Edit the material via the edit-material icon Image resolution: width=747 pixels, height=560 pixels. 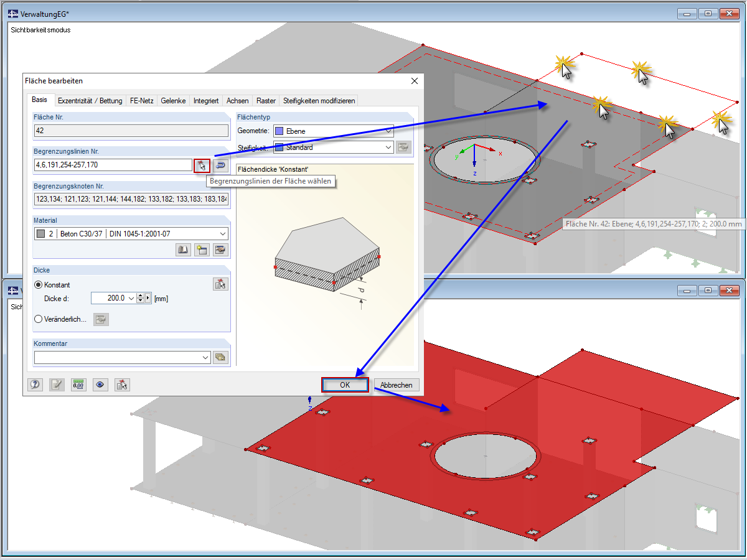pyautogui.click(x=220, y=249)
